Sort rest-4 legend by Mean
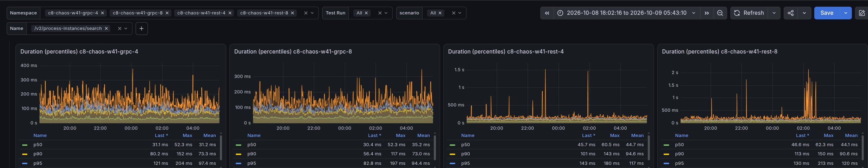This screenshot has width=868, height=168. click(x=638, y=136)
